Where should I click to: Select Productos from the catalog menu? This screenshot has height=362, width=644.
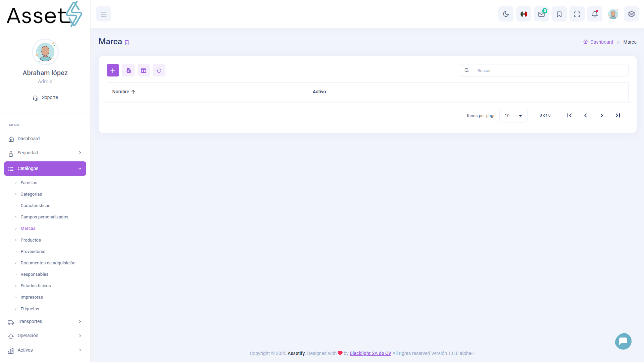[30, 240]
